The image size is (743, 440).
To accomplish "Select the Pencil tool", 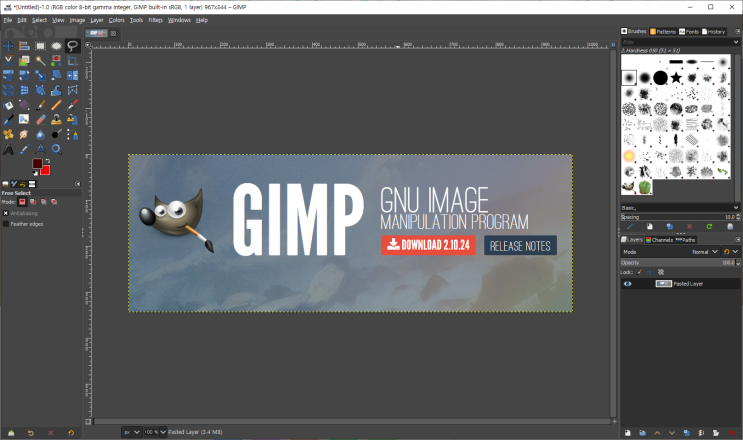I will (x=56, y=105).
